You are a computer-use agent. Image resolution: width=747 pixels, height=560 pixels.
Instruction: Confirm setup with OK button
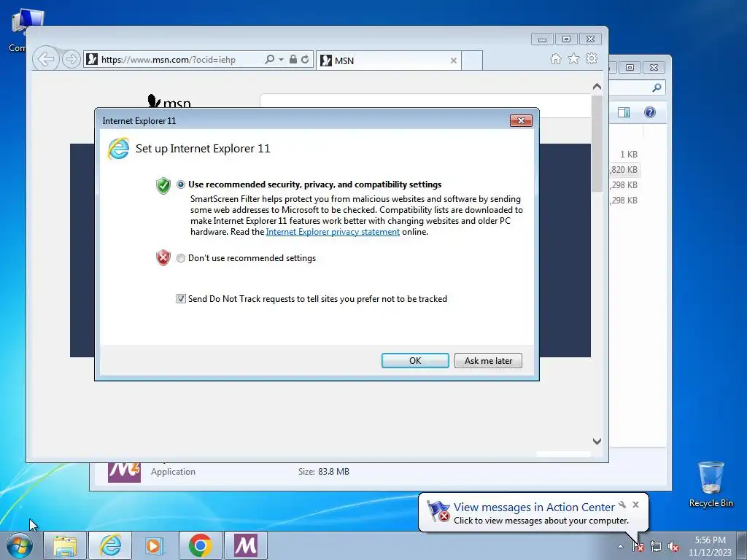(415, 360)
